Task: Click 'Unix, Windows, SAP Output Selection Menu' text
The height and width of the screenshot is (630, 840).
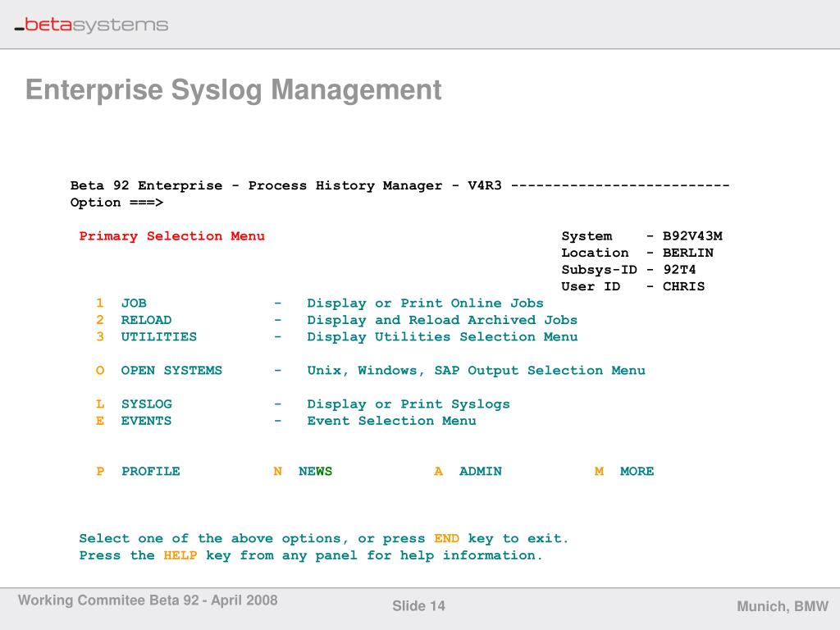Action: (477, 371)
